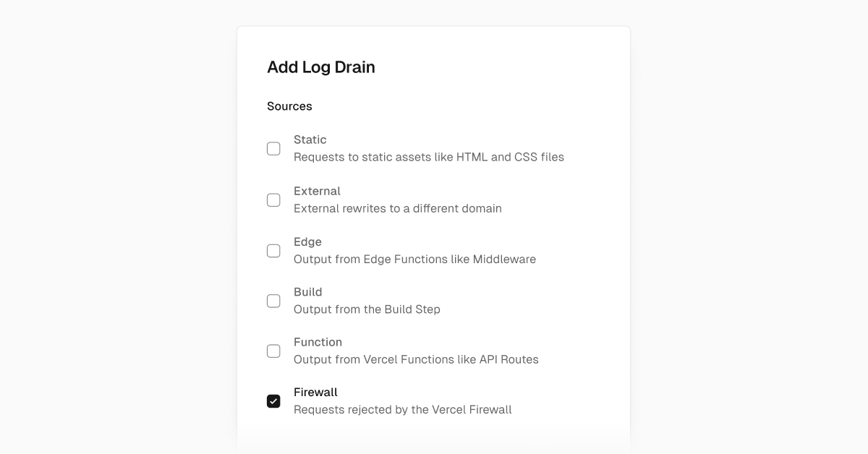Screen dimensions: 868x454
Task: Click the Add Log Drain dialog title
Action: [x=321, y=67]
